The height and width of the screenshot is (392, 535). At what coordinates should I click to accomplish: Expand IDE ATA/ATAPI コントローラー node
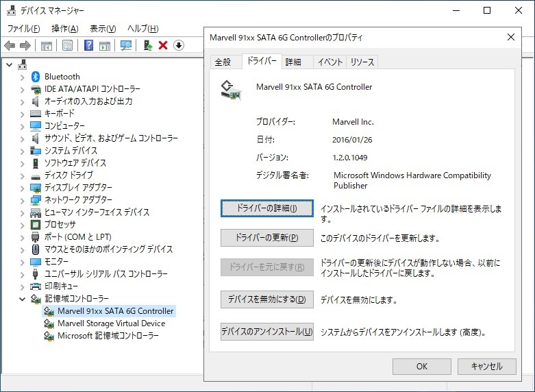[22, 90]
